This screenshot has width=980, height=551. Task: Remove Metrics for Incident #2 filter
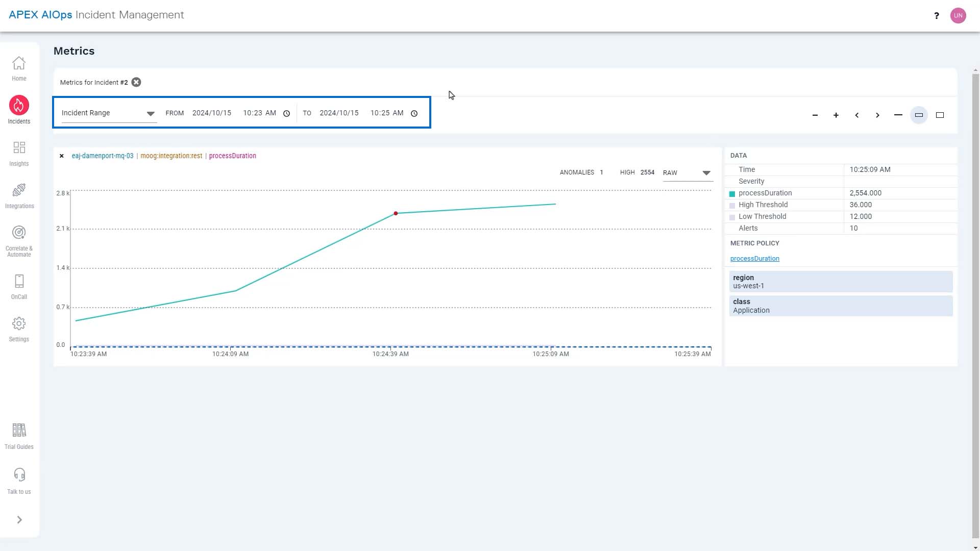136,82
